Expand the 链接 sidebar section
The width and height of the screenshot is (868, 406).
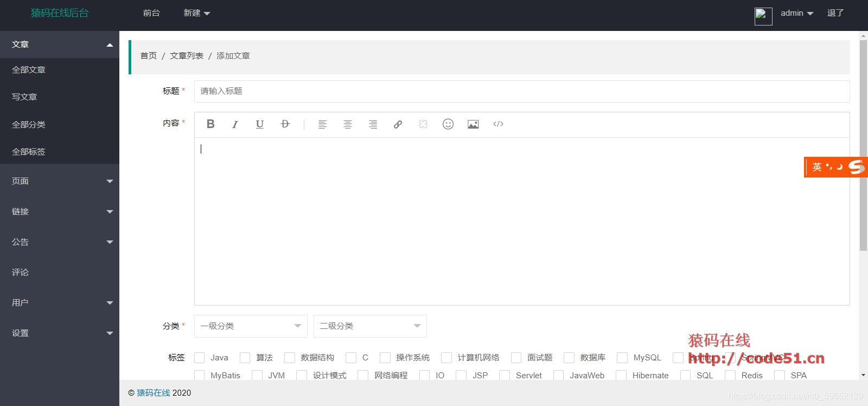[60, 212]
